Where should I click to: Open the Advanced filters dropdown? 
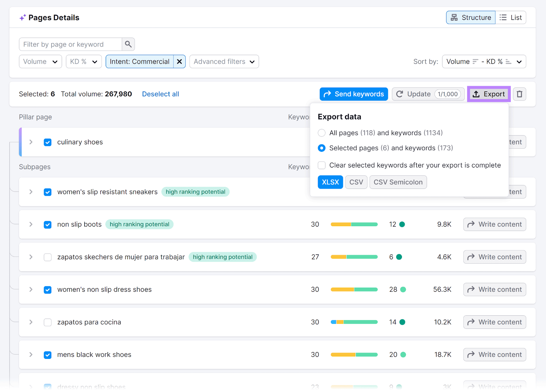(x=224, y=62)
